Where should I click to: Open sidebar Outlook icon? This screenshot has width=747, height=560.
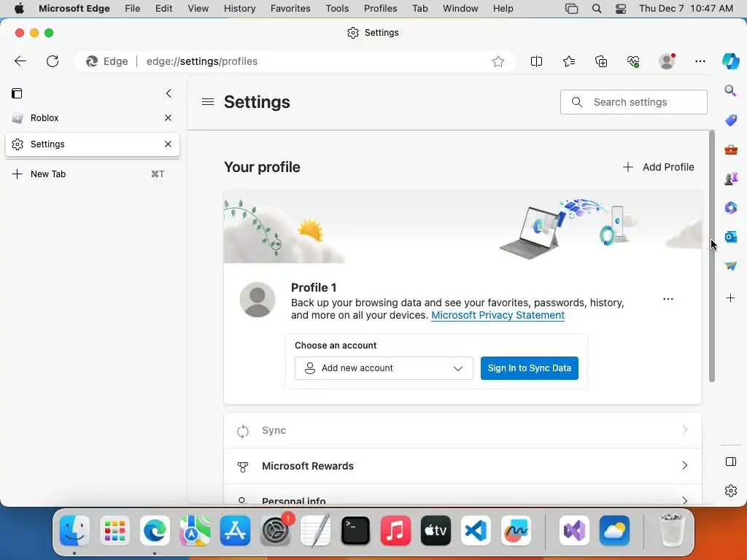[x=731, y=237]
